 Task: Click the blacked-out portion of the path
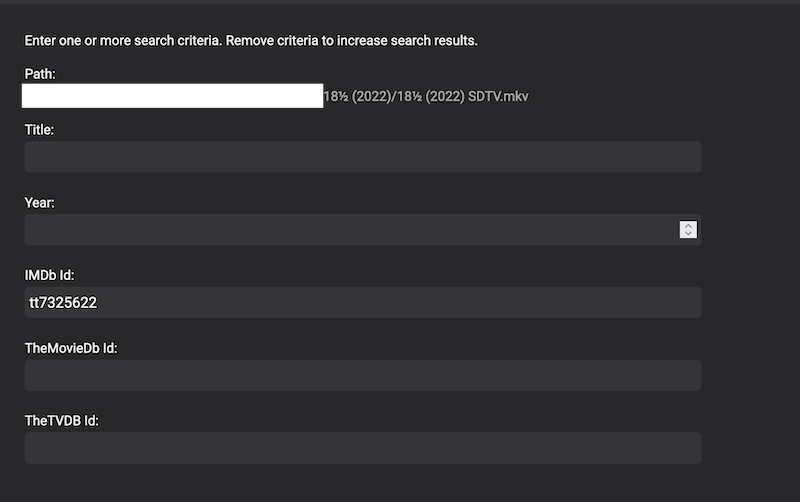(x=173, y=96)
